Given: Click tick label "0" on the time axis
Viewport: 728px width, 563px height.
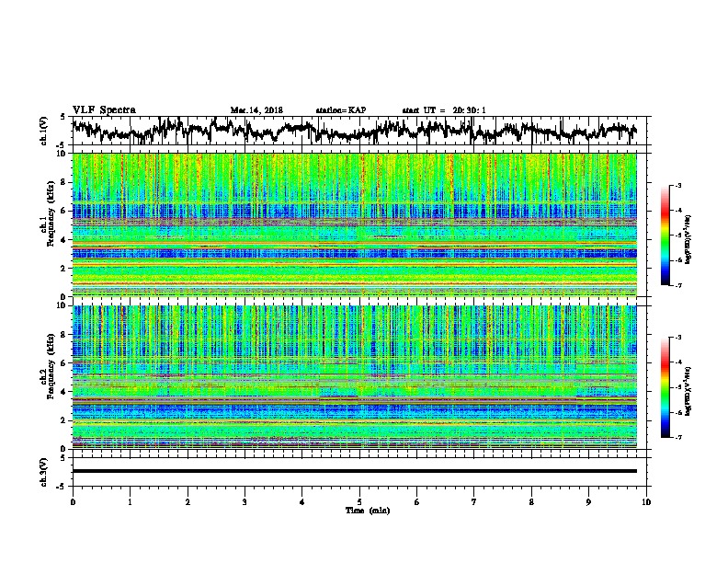Looking at the screenshot, I should tap(73, 502).
